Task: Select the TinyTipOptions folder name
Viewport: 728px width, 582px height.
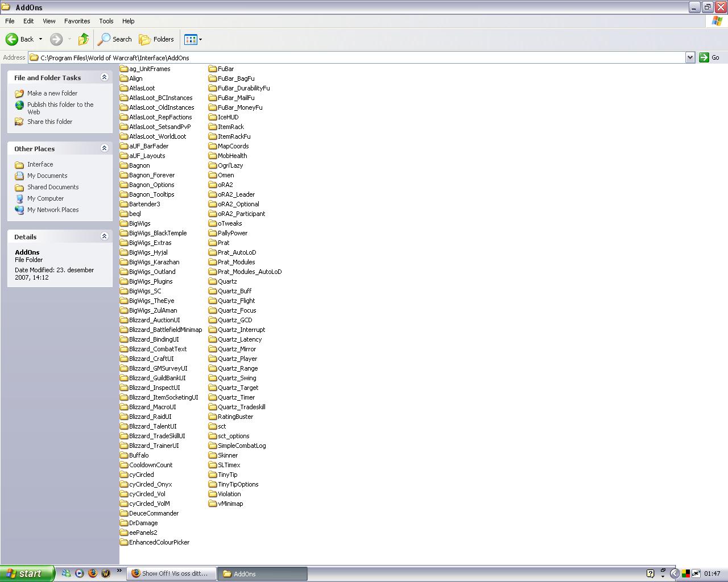Action: click(x=238, y=484)
